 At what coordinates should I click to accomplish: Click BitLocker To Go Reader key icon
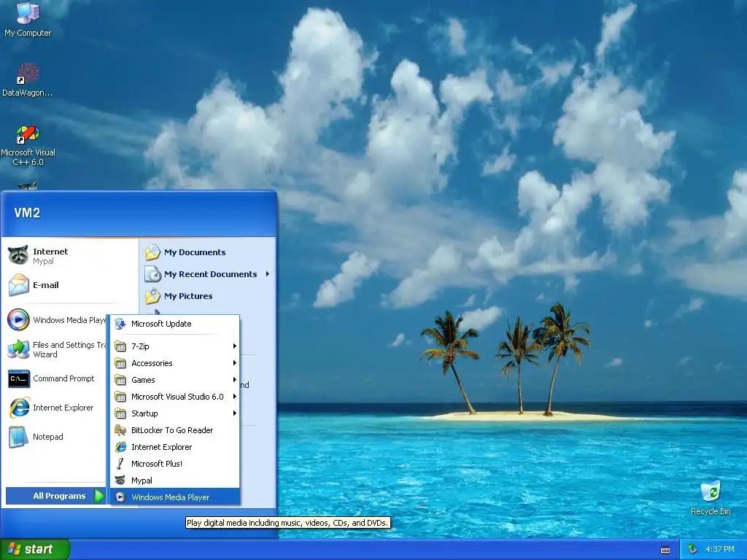[x=120, y=430]
